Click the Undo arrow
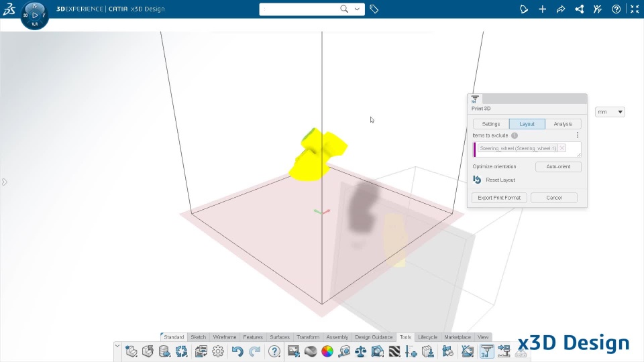Screen dimensions: 644x362 tap(237, 351)
